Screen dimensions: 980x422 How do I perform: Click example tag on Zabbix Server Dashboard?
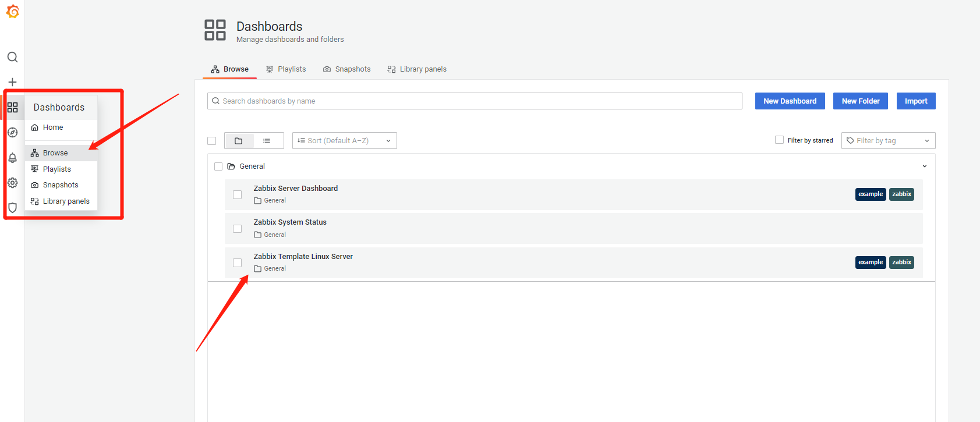pos(871,194)
